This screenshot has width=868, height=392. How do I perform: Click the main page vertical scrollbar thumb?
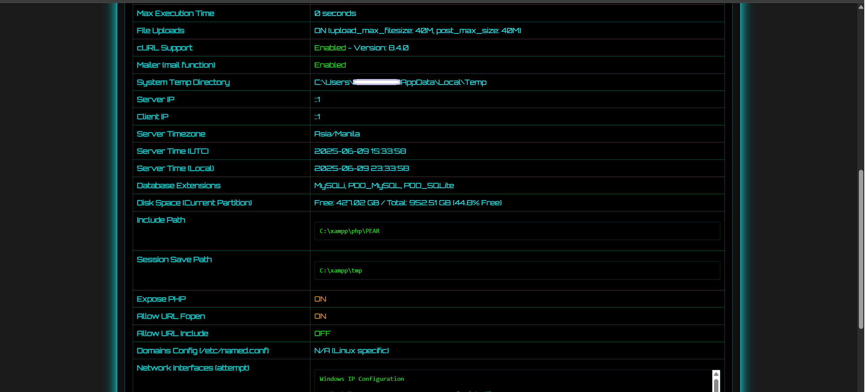pos(861,249)
